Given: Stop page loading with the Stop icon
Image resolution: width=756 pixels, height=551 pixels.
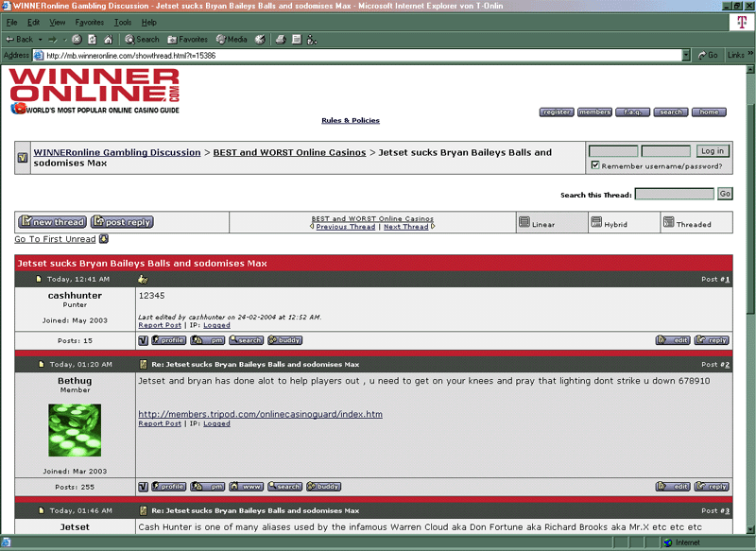Looking at the screenshot, I should (77, 40).
